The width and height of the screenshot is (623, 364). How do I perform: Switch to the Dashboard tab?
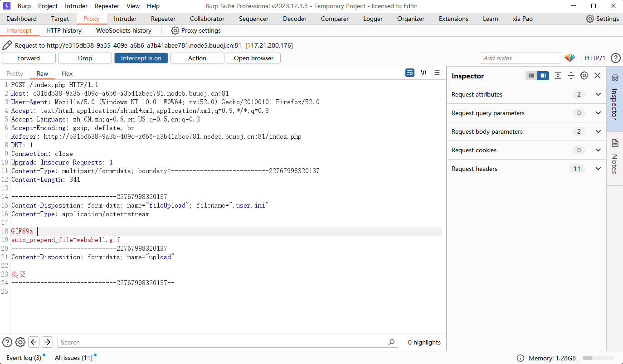pyautogui.click(x=21, y=19)
